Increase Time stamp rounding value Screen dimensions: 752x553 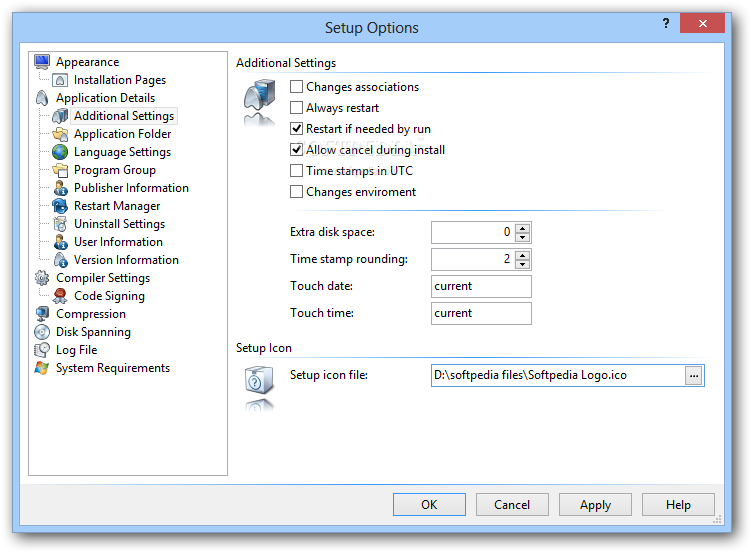click(x=522, y=255)
